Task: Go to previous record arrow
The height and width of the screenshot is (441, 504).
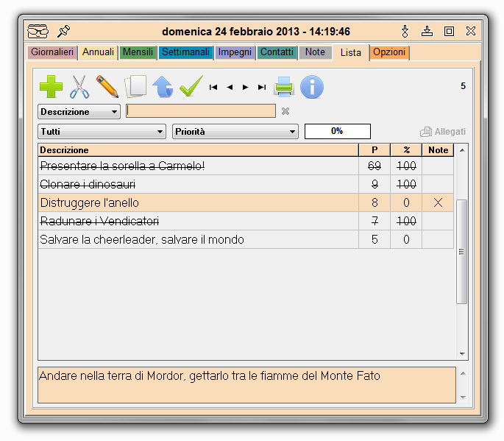Action: coord(230,87)
